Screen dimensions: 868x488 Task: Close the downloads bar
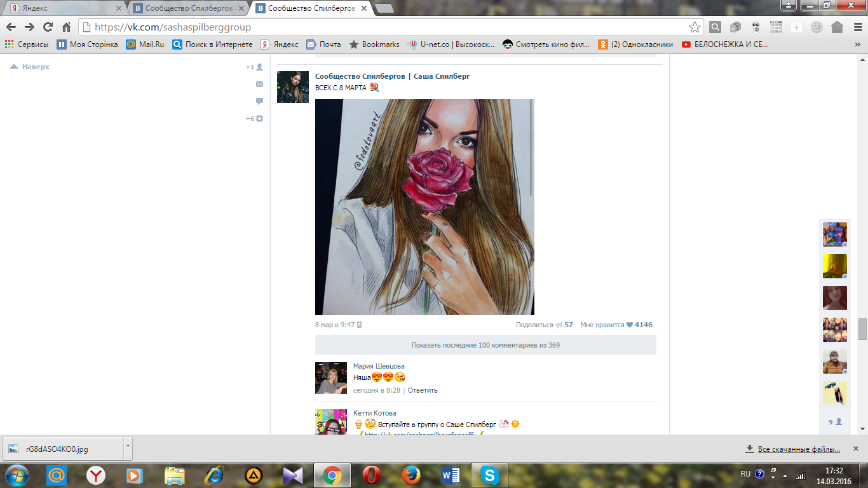tap(855, 449)
